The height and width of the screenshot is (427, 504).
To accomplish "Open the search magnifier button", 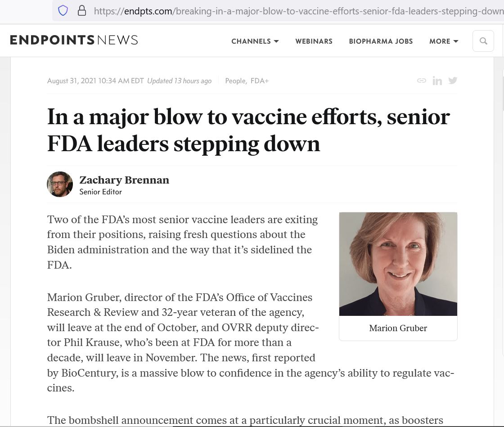I will (x=483, y=41).
